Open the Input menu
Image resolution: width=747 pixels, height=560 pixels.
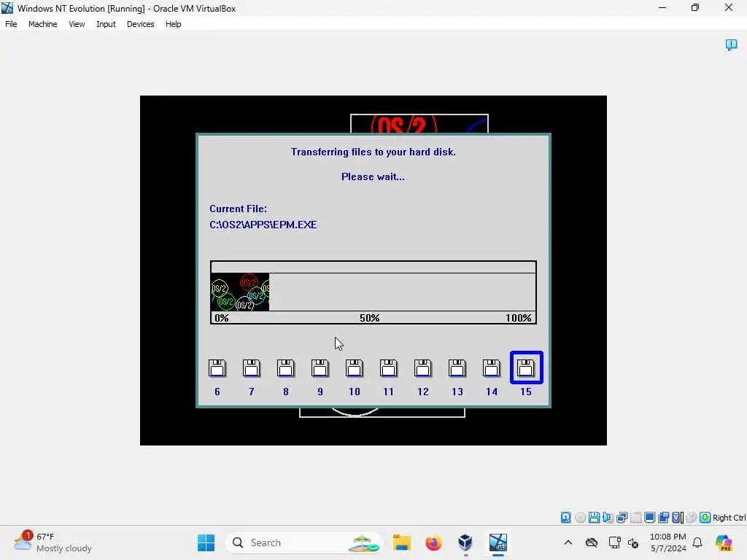(106, 24)
